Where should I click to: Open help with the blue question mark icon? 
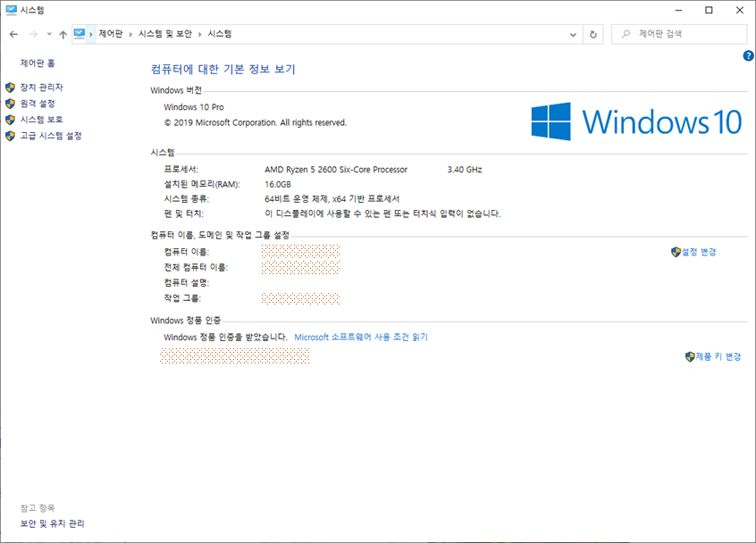coord(748,56)
